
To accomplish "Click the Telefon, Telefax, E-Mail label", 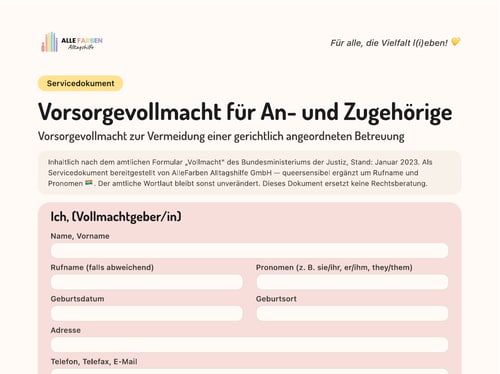I will click(94, 362).
